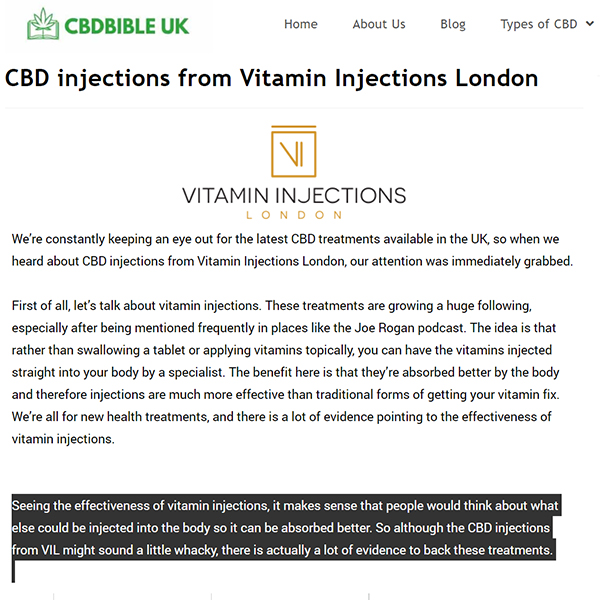Click the CBDBIBLE UK site title
This screenshot has width=600, height=600.
coord(127,26)
